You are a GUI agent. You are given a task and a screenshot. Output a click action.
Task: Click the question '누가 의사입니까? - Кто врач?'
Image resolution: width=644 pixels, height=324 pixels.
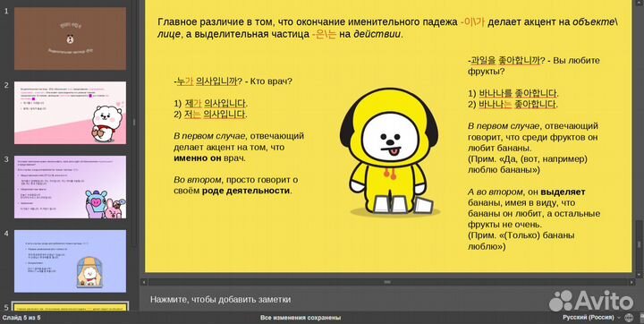(x=233, y=81)
